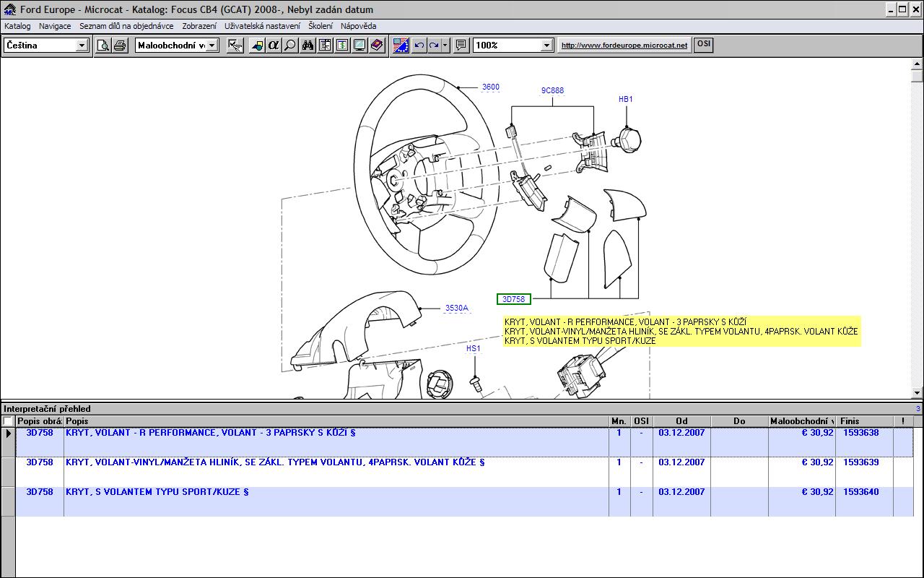Expand the Maloobchodní price type dropdown
Image resolution: width=924 pixels, height=578 pixels.
(213, 46)
